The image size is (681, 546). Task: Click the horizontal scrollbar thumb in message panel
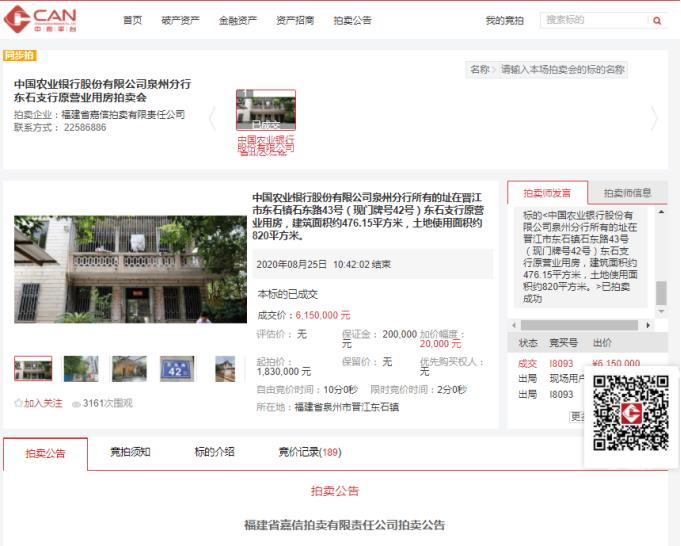[x=579, y=325]
